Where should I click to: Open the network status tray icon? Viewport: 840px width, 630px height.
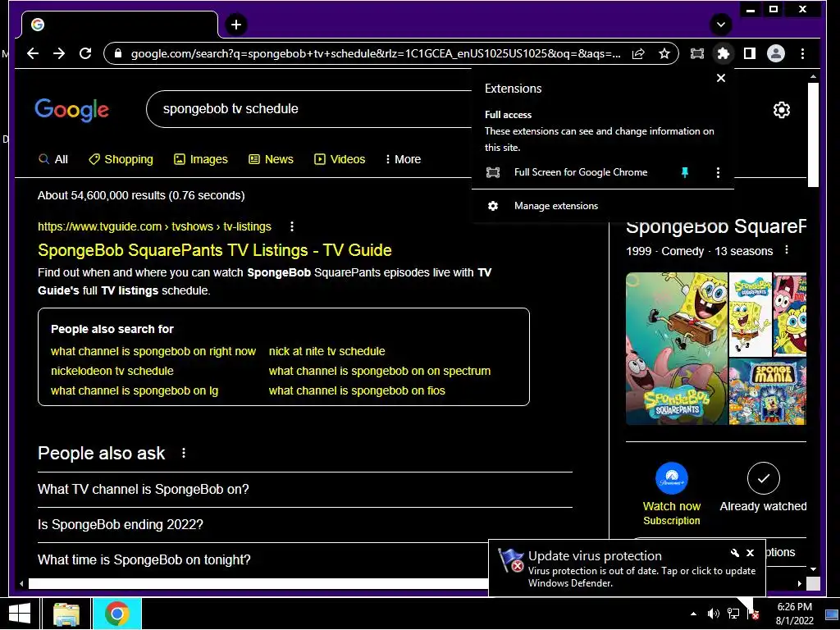(x=733, y=614)
